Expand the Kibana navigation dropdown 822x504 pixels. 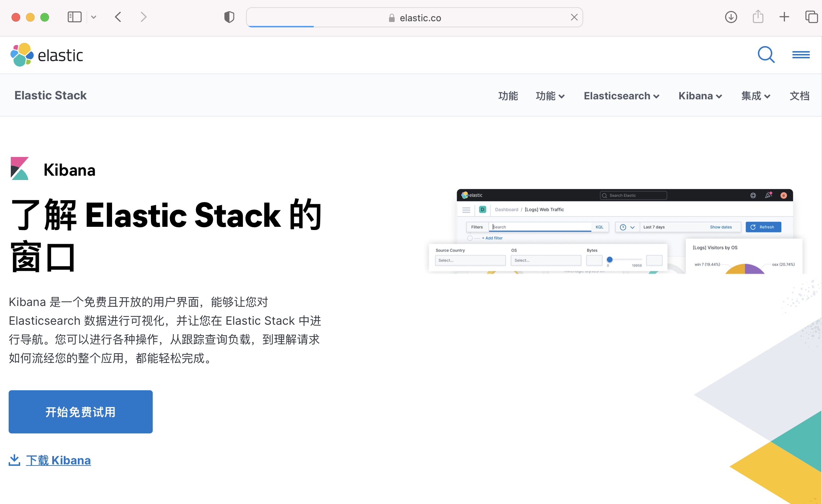[x=700, y=96]
